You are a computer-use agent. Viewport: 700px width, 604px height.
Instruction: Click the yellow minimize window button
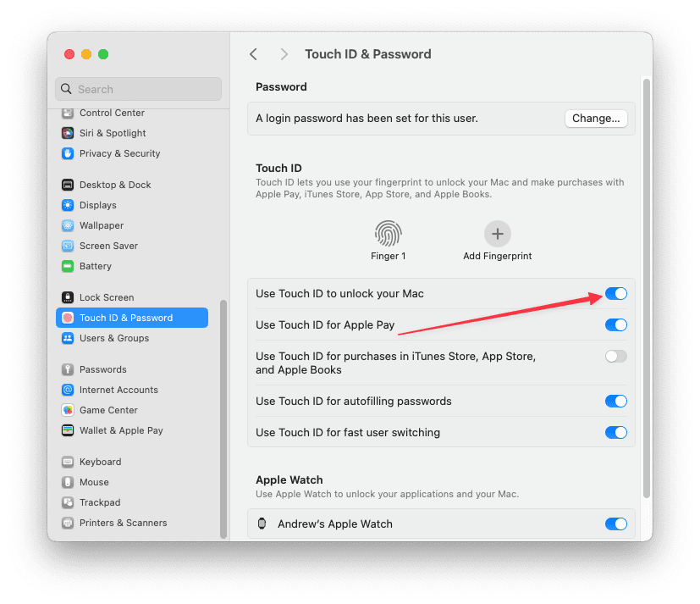click(x=86, y=54)
